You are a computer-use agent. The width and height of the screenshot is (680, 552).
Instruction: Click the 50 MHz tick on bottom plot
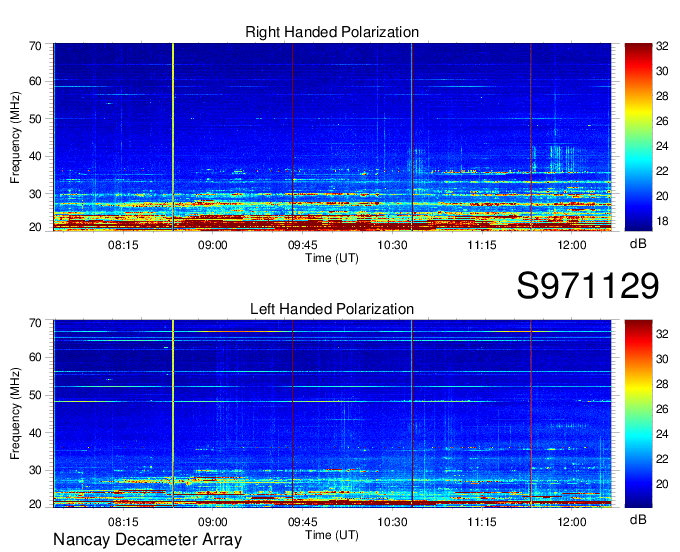click(x=35, y=395)
